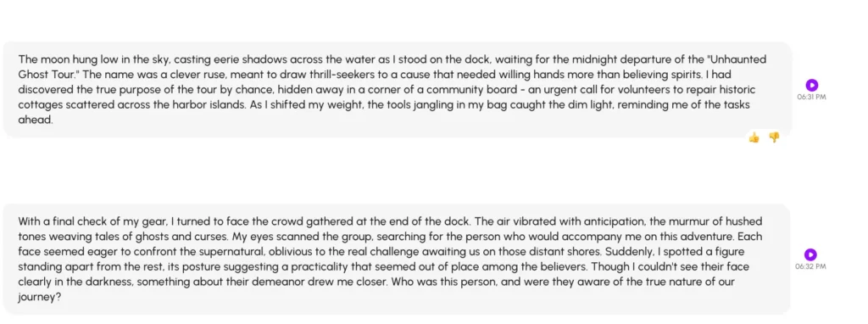Give thumbs up to the first message
Screen dimensions: 868x324
754,137
